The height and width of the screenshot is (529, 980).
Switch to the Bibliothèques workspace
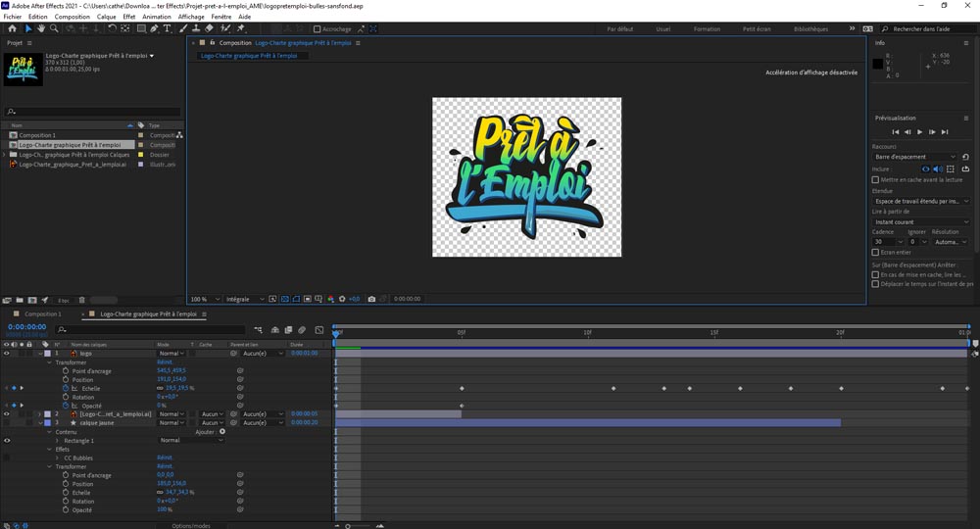coord(810,29)
